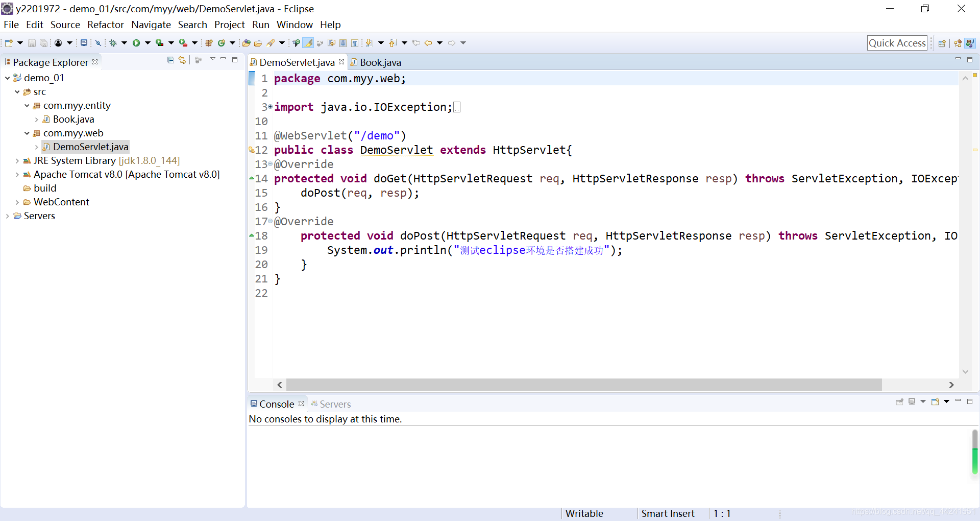Click the Forward navigation arrow icon
The height and width of the screenshot is (521, 980).
pos(452,43)
